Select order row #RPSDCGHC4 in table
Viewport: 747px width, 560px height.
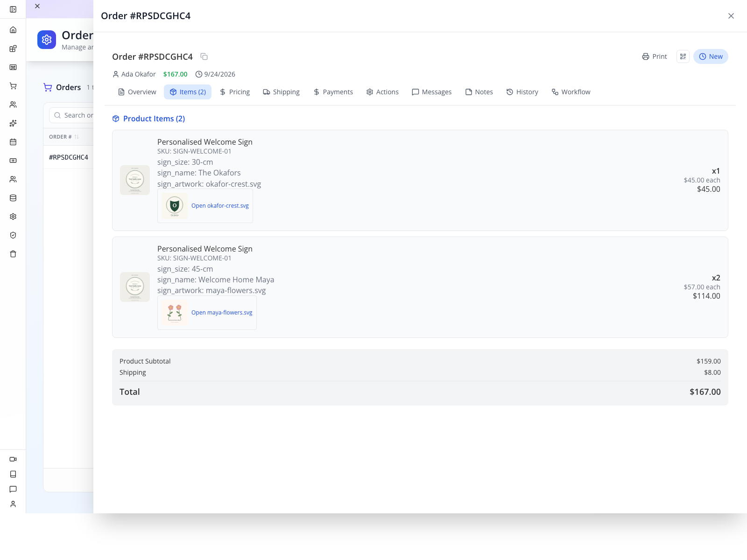point(69,157)
